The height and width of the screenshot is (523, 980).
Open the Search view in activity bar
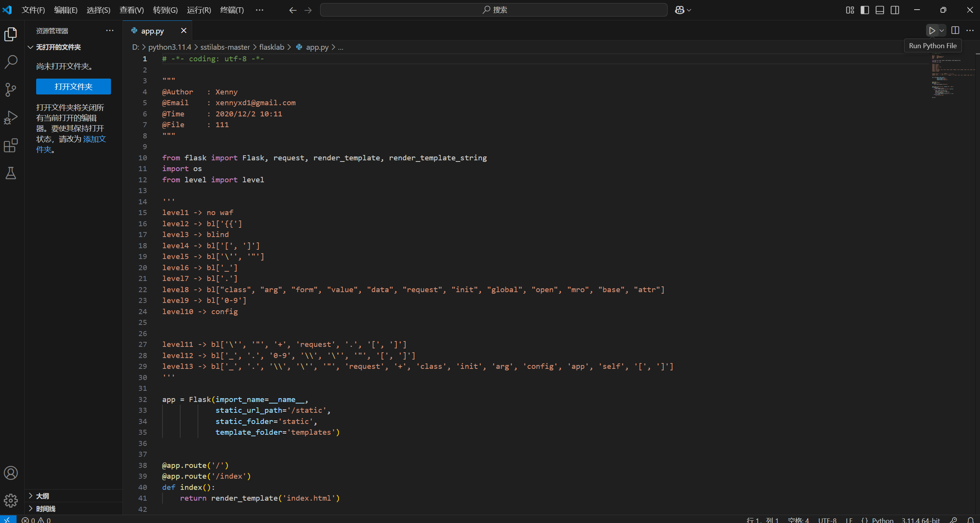pos(11,62)
